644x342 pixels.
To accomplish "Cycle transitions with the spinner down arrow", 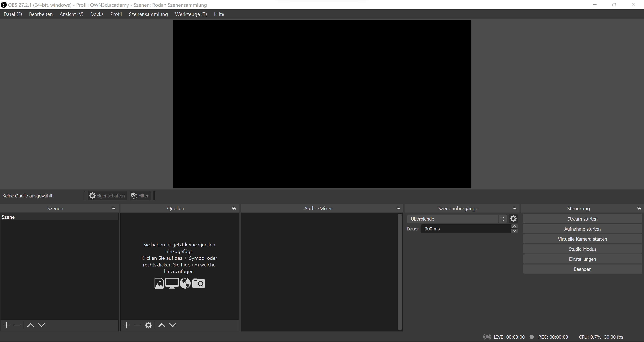I will [503, 220].
